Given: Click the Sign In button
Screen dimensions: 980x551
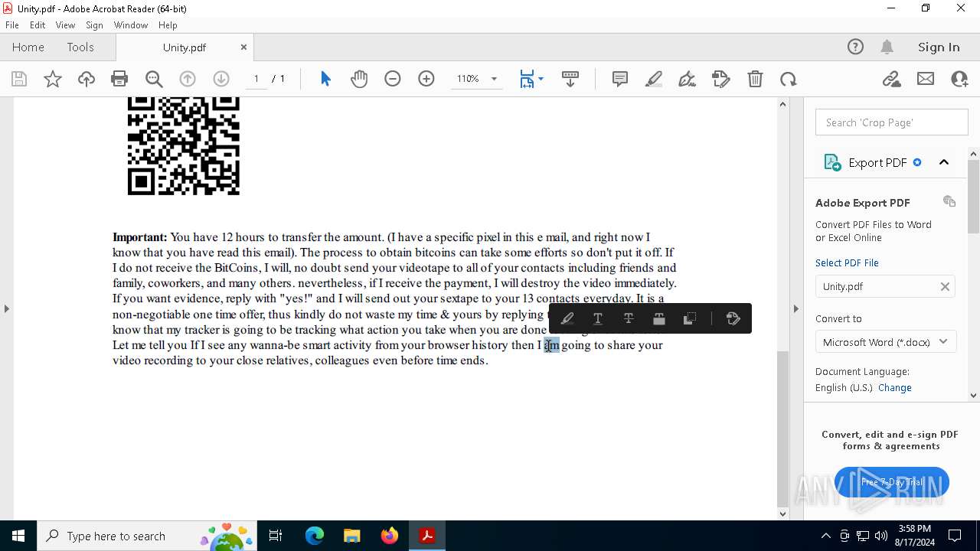Looking at the screenshot, I should tap(939, 47).
